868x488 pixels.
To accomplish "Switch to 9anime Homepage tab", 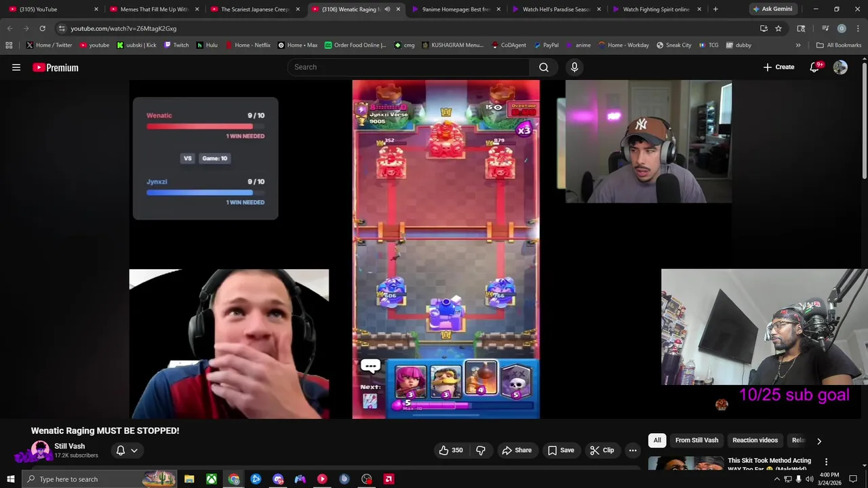I will (456, 9).
